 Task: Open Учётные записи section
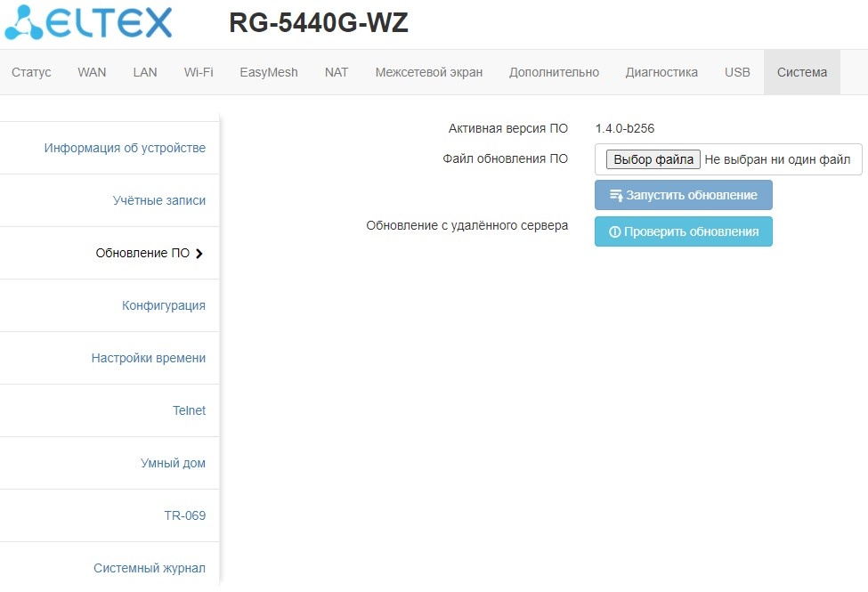click(x=159, y=200)
